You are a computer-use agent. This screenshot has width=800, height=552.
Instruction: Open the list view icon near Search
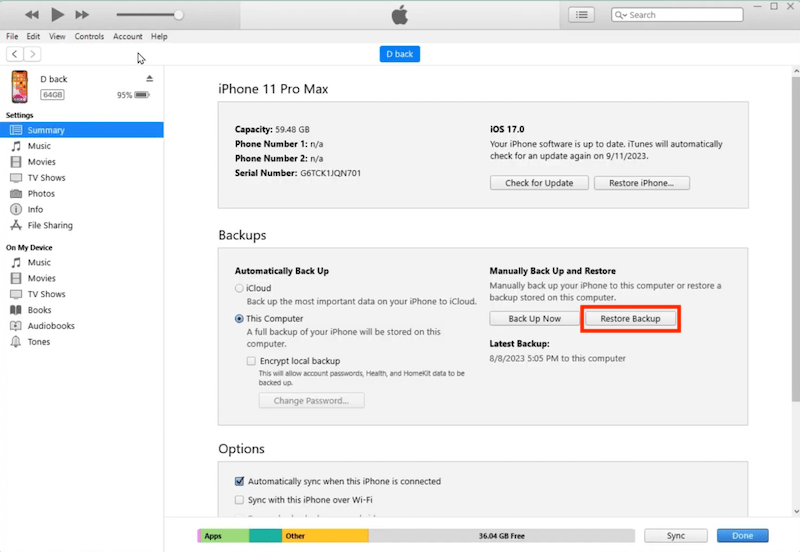point(581,15)
